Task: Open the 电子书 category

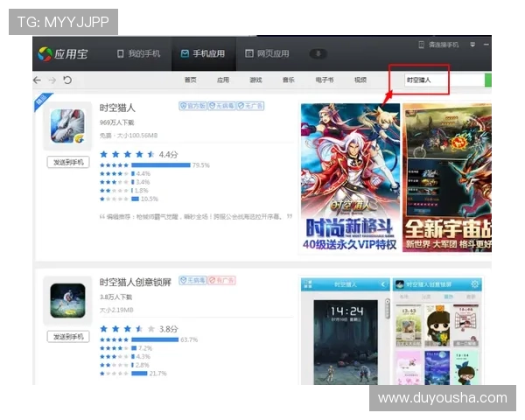Action: point(324,80)
